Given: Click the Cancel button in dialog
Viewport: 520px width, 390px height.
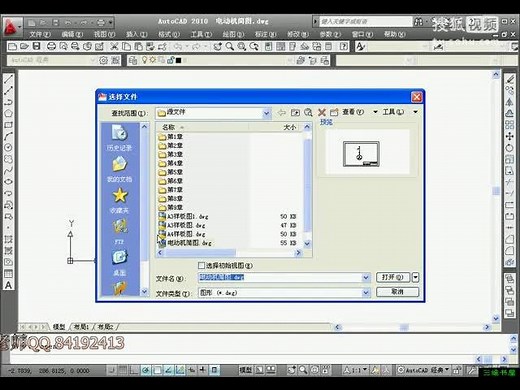Looking at the screenshot, I should pos(397,292).
